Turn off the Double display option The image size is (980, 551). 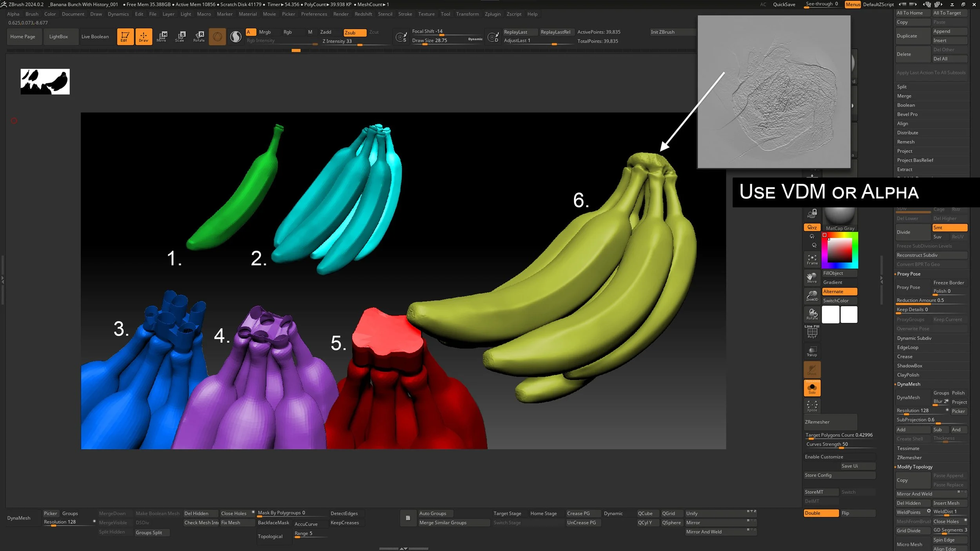pyautogui.click(x=821, y=513)
